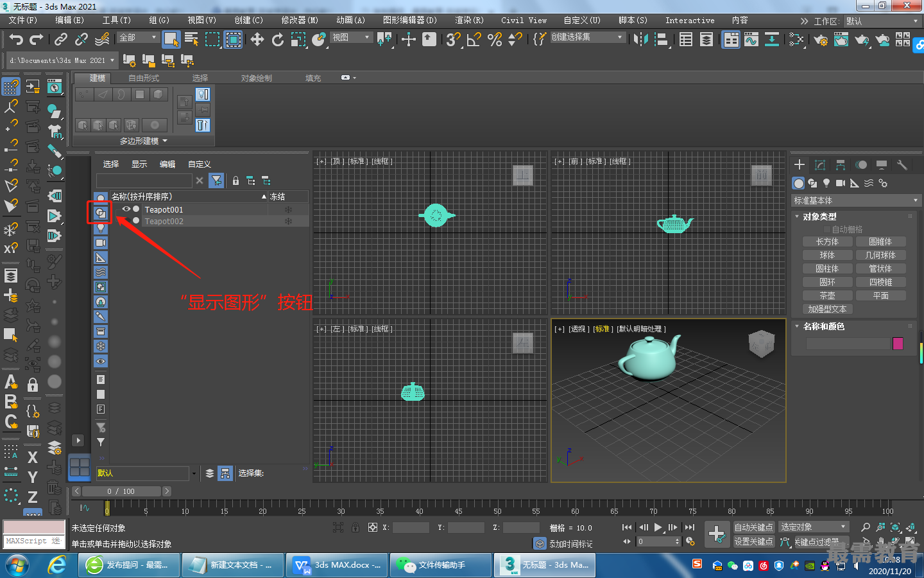This screenshot has height=578, width=924.
Task: Toggle the explorer filter funnel button
Action: 217,180
